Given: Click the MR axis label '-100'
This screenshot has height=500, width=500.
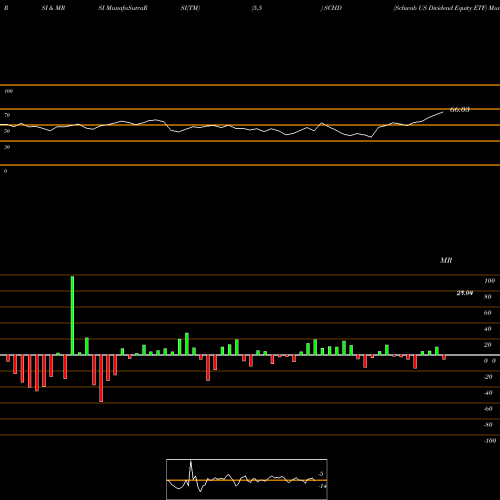Looking at the screenshot, I should coord(490,441).
